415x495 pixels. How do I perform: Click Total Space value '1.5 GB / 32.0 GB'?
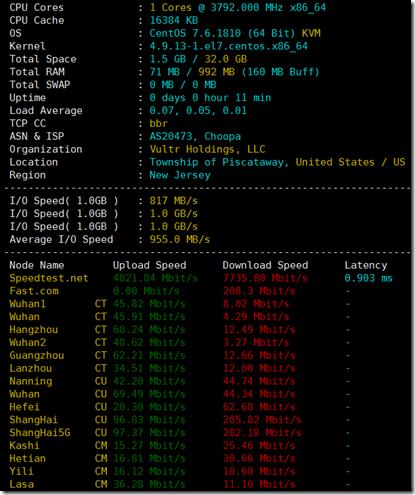pyautogui.click(x=198, y=59)
